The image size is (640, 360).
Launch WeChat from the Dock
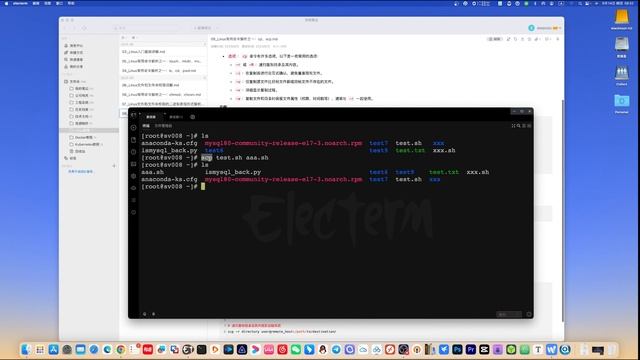[x=296, y=349]
